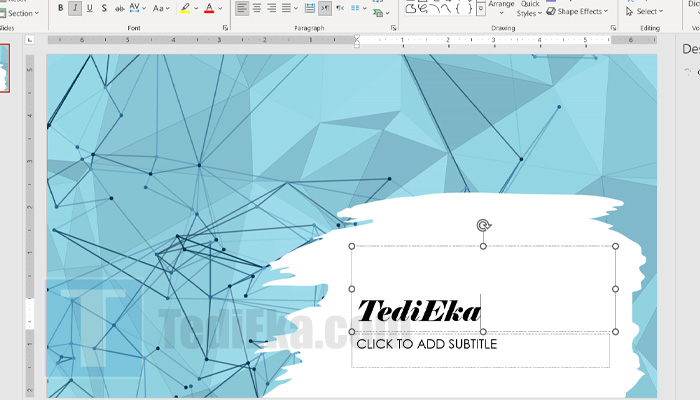Click the first line indent marker on ruler

tap(357, 37)
